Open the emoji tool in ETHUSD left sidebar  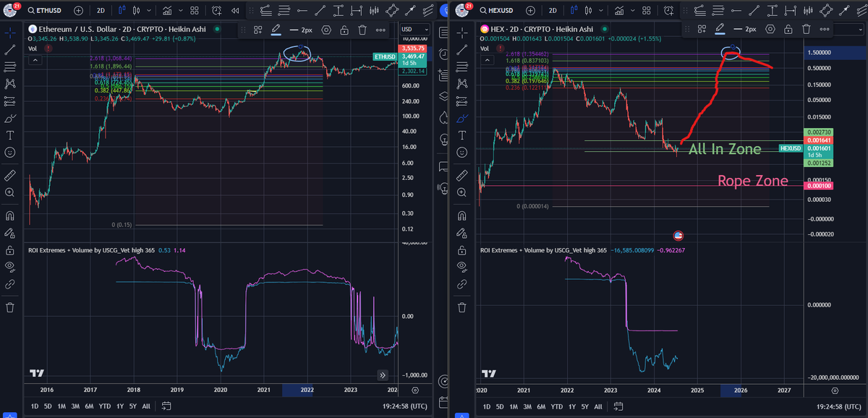[10, 153]
